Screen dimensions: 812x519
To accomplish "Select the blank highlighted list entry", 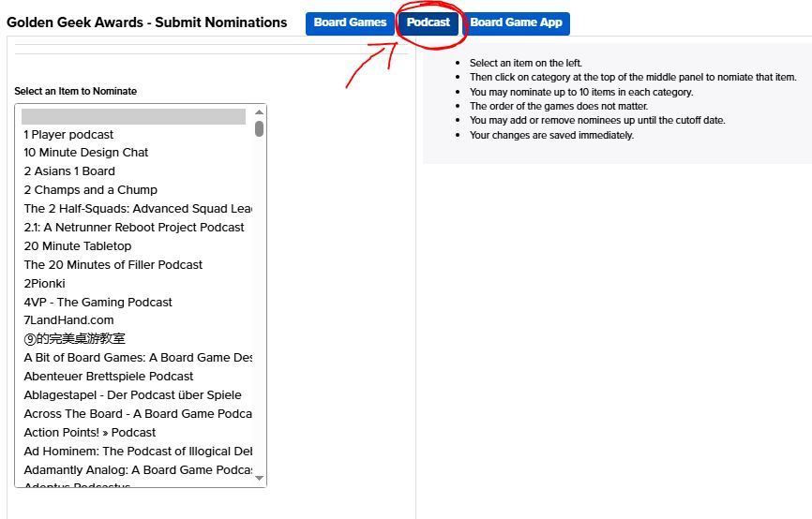I will (133, 116).
